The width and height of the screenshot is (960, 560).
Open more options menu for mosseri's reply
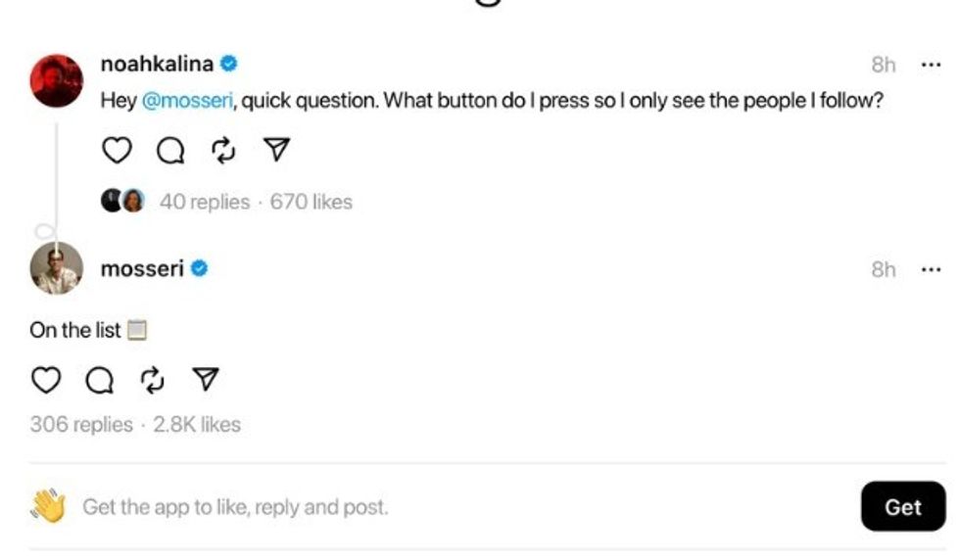(931, 269)
